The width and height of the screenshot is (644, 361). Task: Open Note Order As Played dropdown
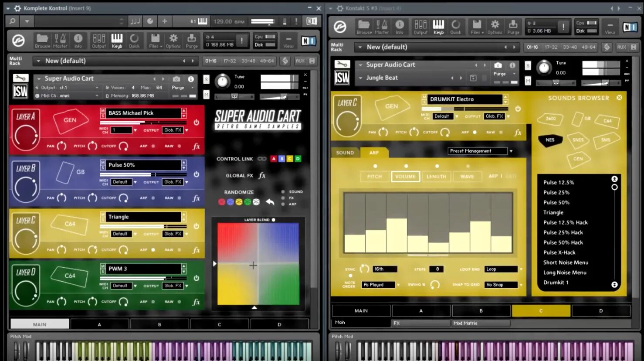point(380,285)
